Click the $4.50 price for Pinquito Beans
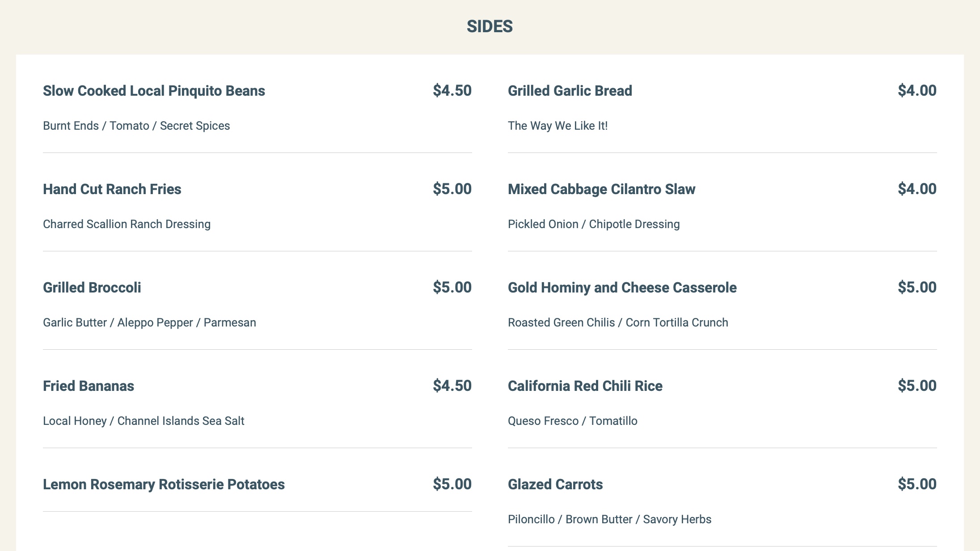The height and width of the screenshot is (551, 980). tap(452, 91)
